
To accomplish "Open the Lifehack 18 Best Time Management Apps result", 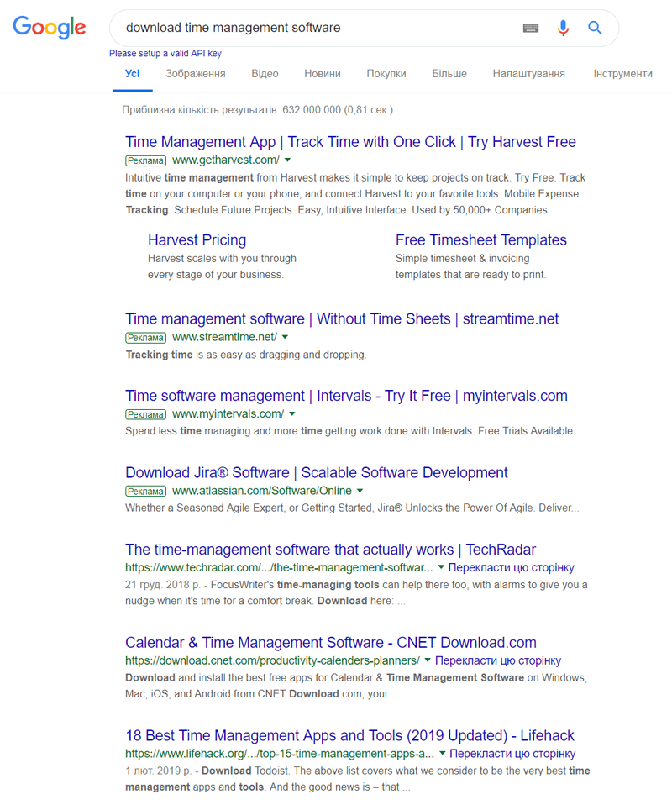I will click(349, 735).
